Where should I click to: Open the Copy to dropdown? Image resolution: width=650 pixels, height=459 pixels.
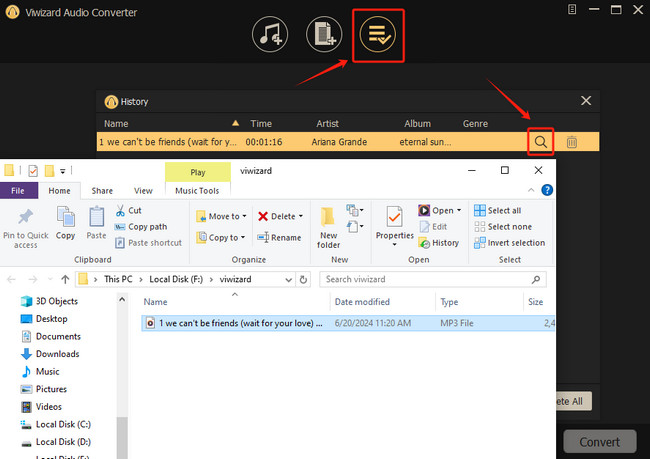click(x=221, y=238)
